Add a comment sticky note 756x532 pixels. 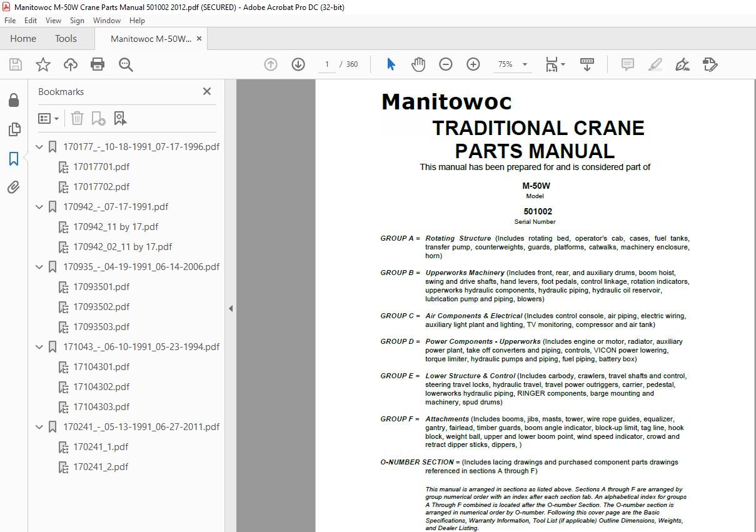tap(627, 64)
